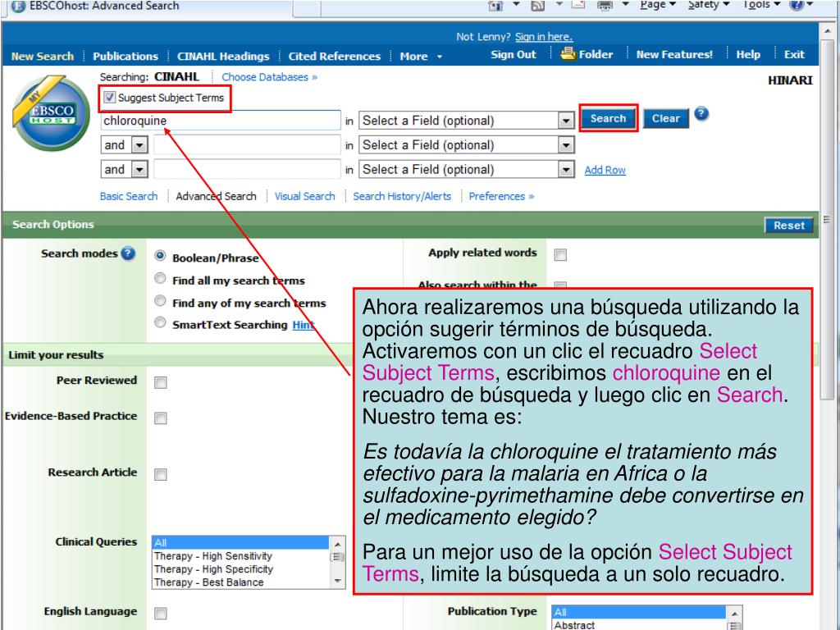Click the Publication Type list scroll-up arrow

tap(734, 613)
